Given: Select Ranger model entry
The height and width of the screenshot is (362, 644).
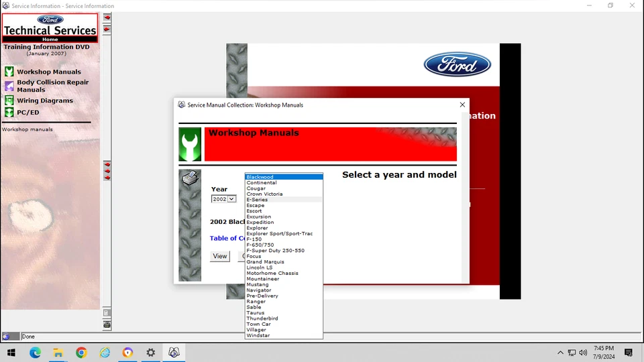Looking at the screenshot, I should [x=284, y=301].
